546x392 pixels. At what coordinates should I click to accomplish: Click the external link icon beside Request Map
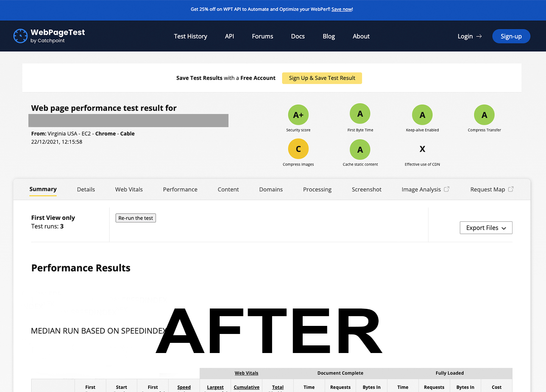coord(511,189)
